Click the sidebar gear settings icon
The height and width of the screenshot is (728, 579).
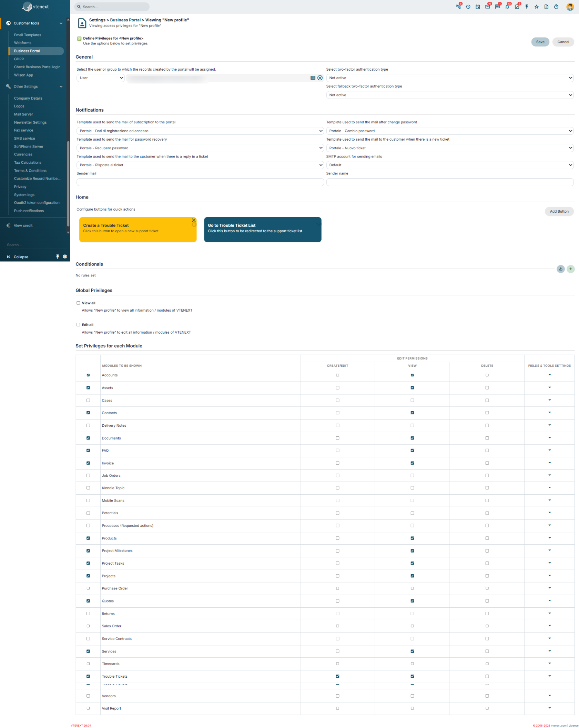(x=65, y=257)
